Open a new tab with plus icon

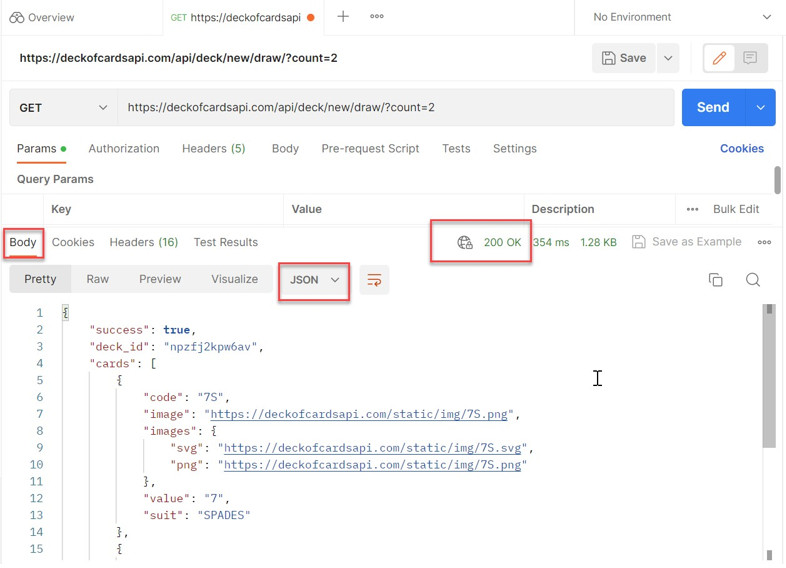343,17
